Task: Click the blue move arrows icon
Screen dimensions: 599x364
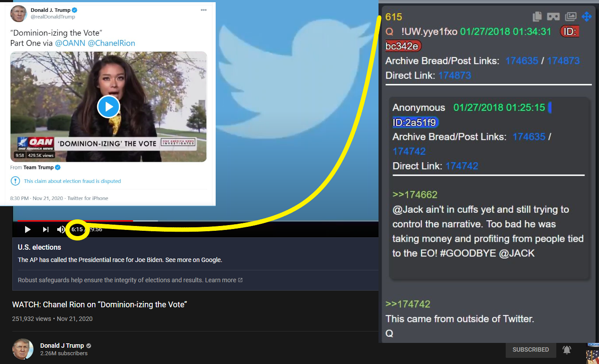Action: (x=587, y=17)
